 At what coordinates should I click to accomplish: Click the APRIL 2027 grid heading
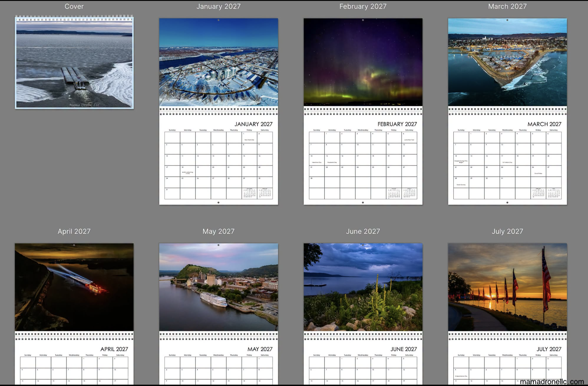[114, 349]
